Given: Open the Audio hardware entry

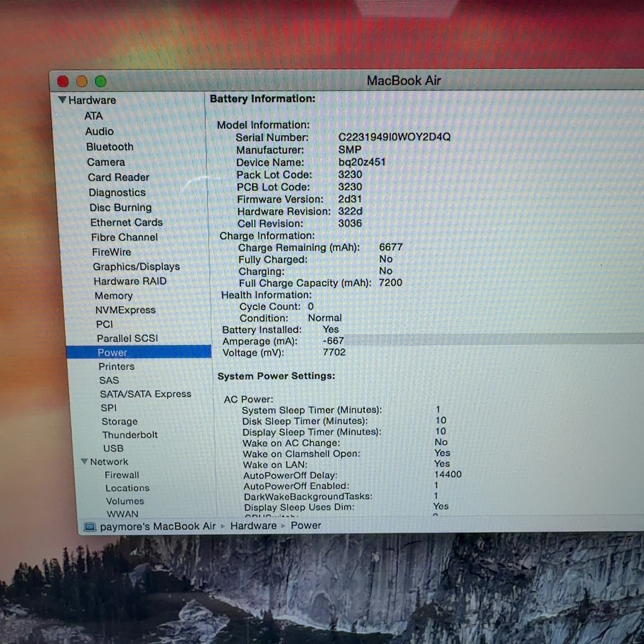Looking at the screenshot, I should [99, 131].
